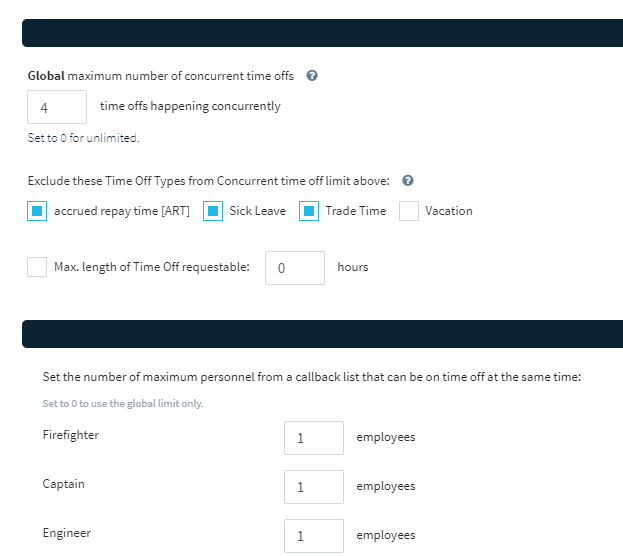
Task: Open help for Exclude Time Off Types
Action: click(x=408, y=180)
